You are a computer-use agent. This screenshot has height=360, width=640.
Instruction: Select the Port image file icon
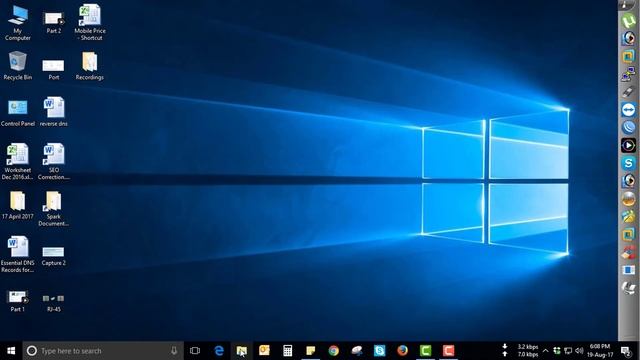[x=53, y=69]
